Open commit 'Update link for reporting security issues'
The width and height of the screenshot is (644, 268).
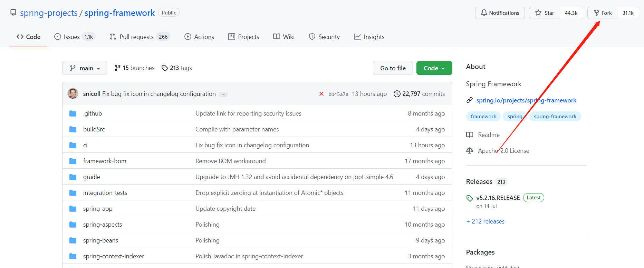point(248,113)
